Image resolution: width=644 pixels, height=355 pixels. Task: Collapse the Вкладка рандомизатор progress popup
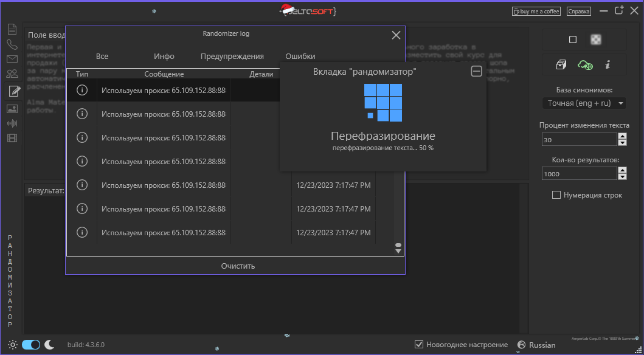coord(477,72)
